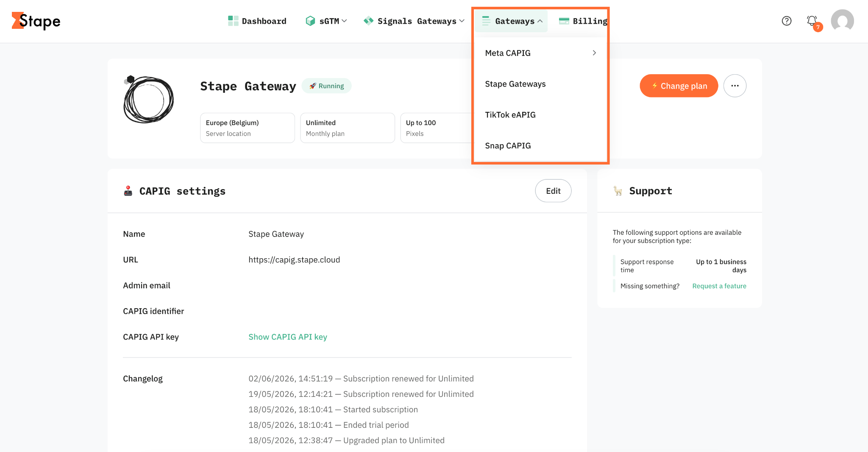This screenshot has height=452, width=868.
Task: Click the Support llama icon
Action: [x=618, y=191]
